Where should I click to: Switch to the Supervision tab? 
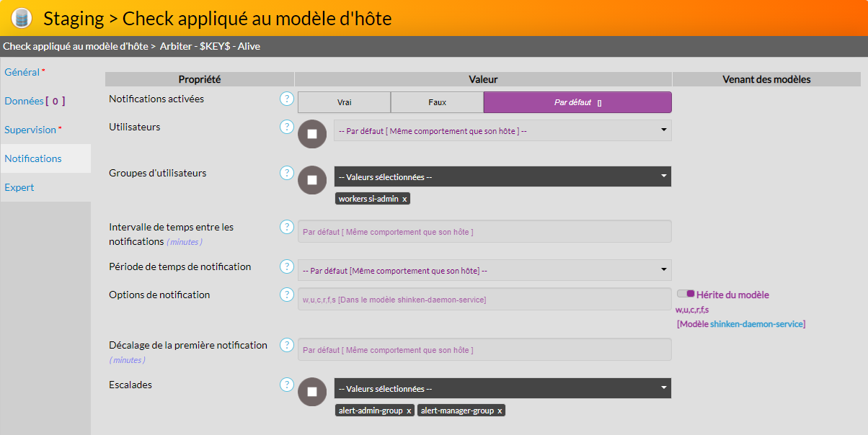click(30, 130)
